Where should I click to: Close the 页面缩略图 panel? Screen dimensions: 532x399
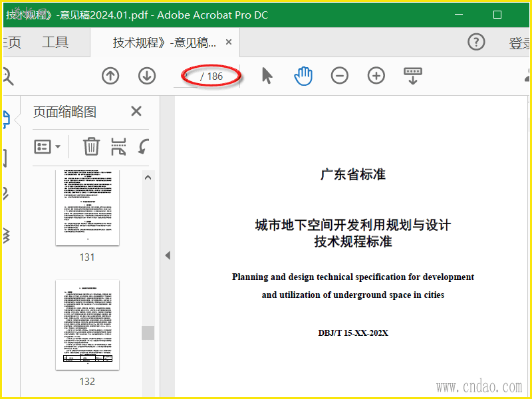(x=136, y=111)
